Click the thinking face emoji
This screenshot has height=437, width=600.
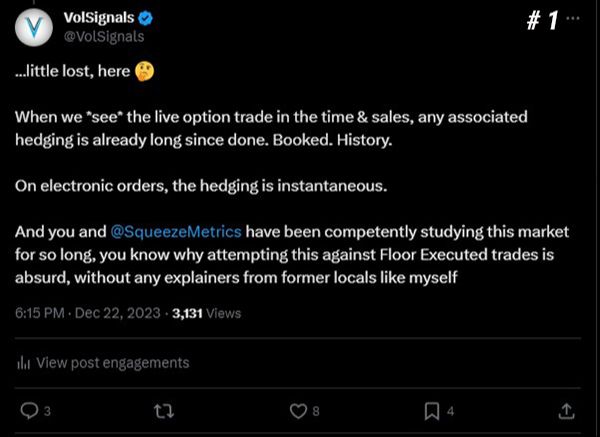tap(146, 72)
